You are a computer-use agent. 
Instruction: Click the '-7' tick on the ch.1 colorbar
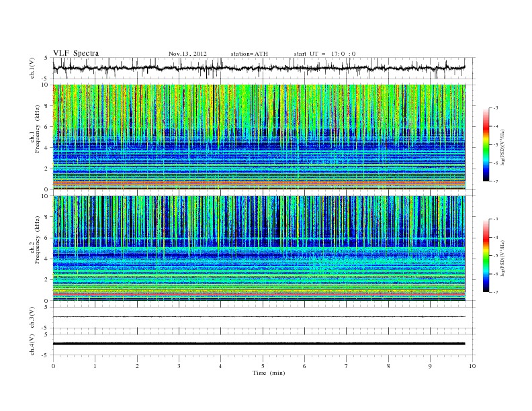(x=496, y=181)
